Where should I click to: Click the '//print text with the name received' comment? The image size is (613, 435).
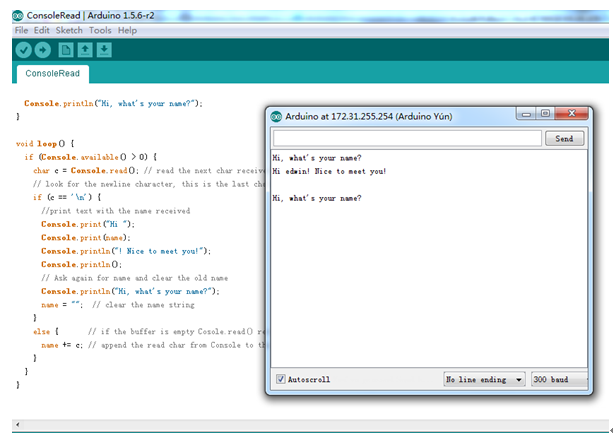click(x=116, y=211)
